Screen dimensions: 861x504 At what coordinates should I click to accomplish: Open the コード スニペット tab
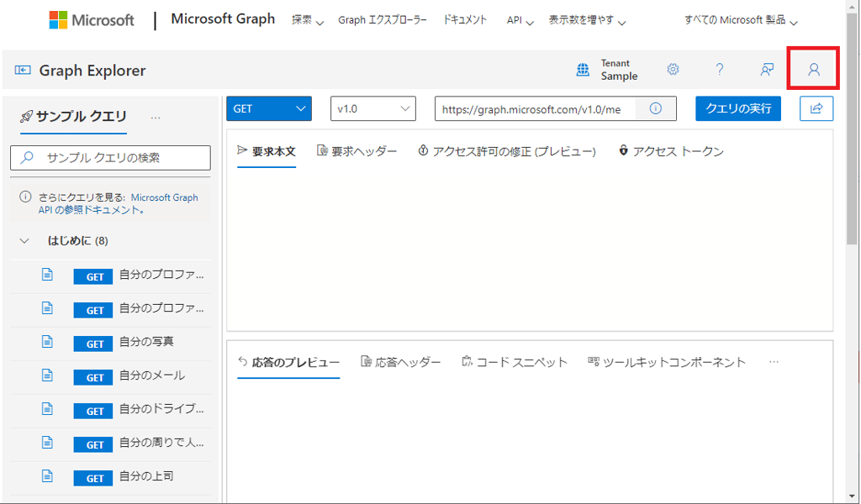pyautogui.click(x=515, y=362)
